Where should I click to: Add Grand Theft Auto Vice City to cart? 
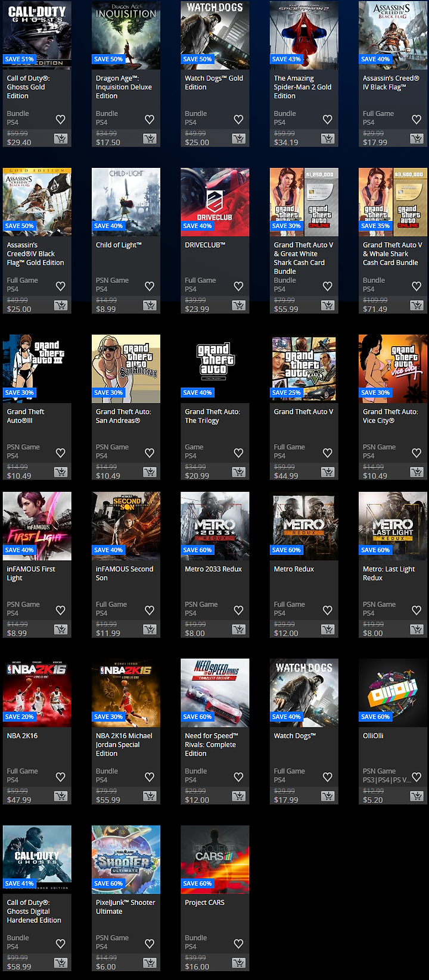pyautogui.click(x=417, y=472)
